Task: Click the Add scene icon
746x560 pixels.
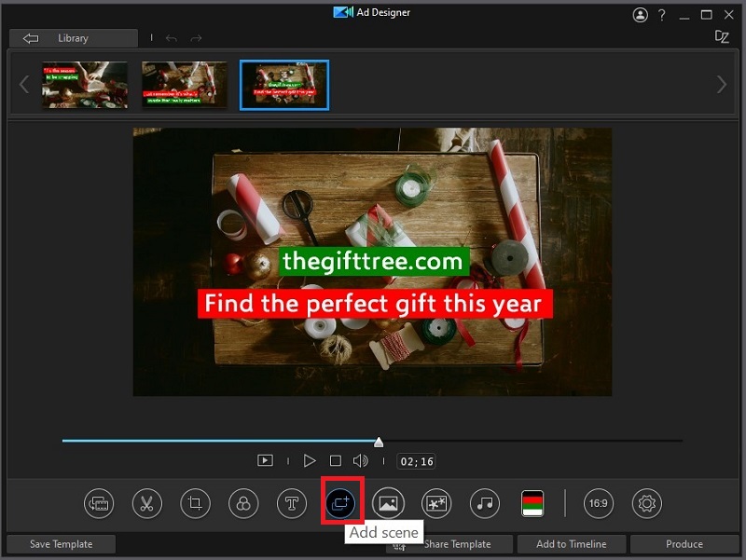Action: pos(342,502)
